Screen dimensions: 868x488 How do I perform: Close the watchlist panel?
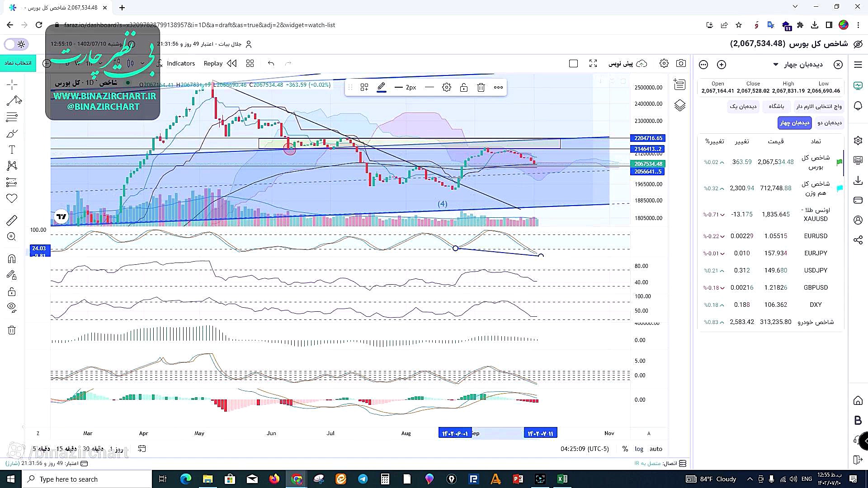[x=838, y=65]
